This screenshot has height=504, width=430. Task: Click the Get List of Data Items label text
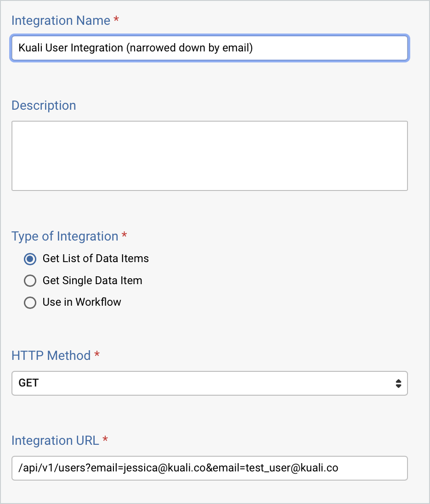95,258
